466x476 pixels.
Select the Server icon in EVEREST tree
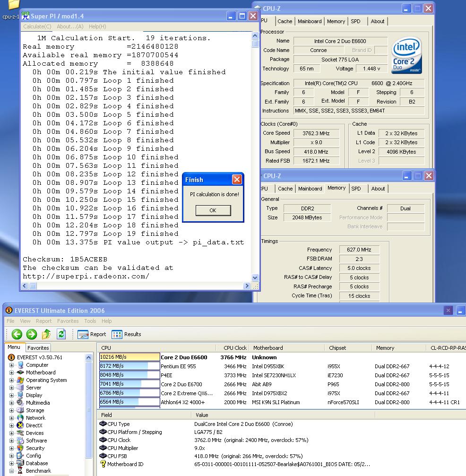click(20, 388)
